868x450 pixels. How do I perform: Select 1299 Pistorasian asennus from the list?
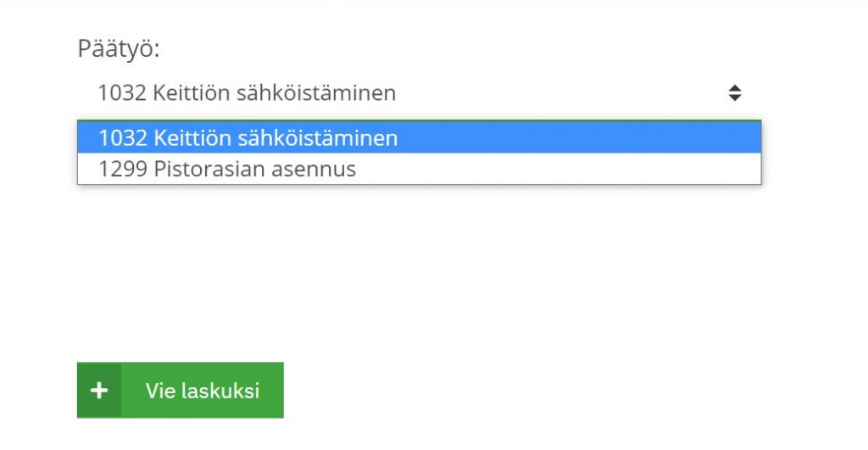click(x=419, y=169)
